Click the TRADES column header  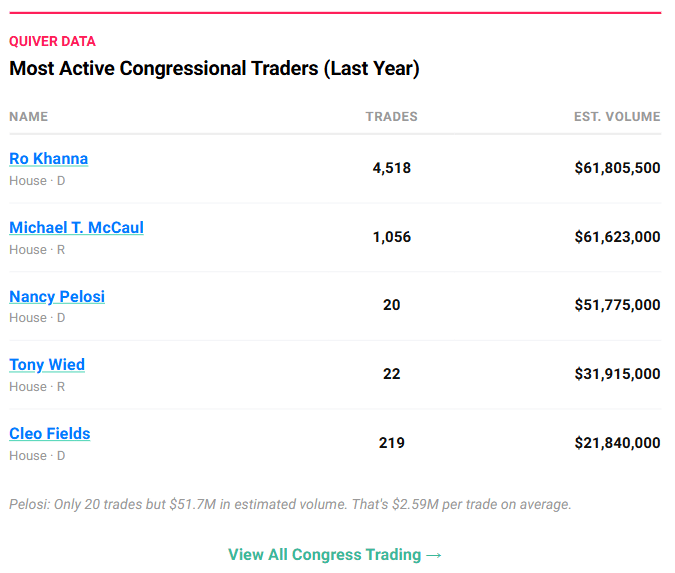coord(391,117)
